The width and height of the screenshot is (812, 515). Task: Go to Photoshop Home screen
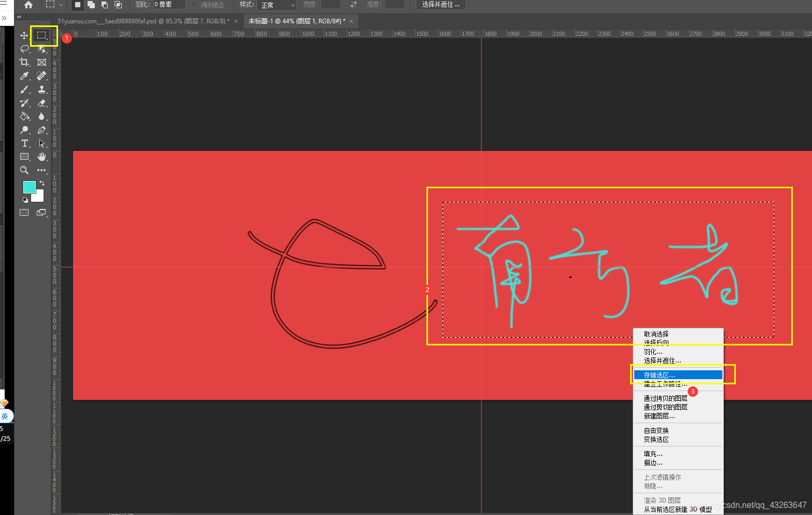29,5
